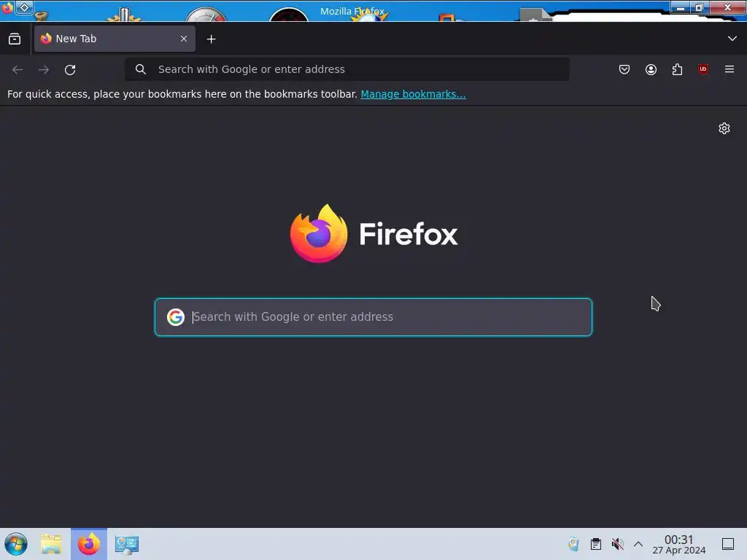Click the muted volume tray icon

pos(617,544)
